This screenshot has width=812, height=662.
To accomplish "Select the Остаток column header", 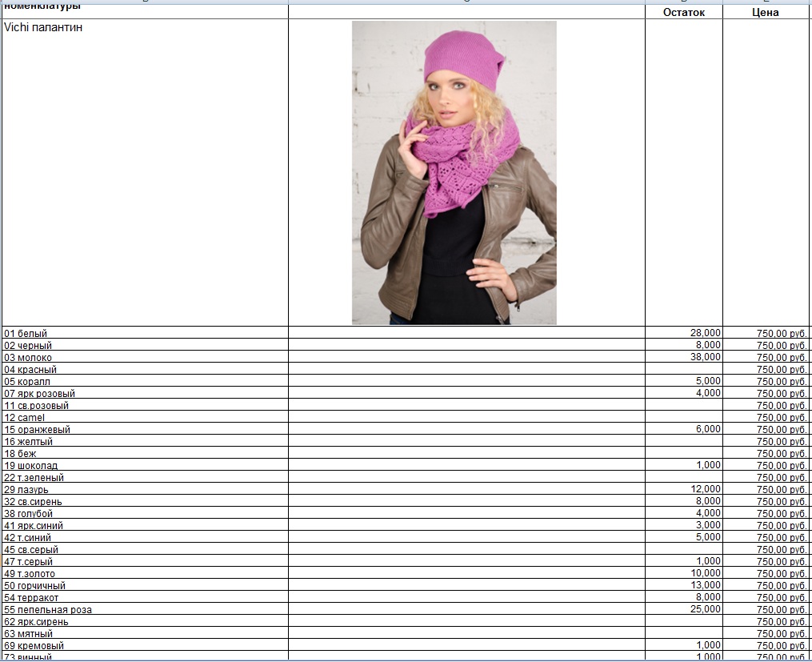I will 683,13.
